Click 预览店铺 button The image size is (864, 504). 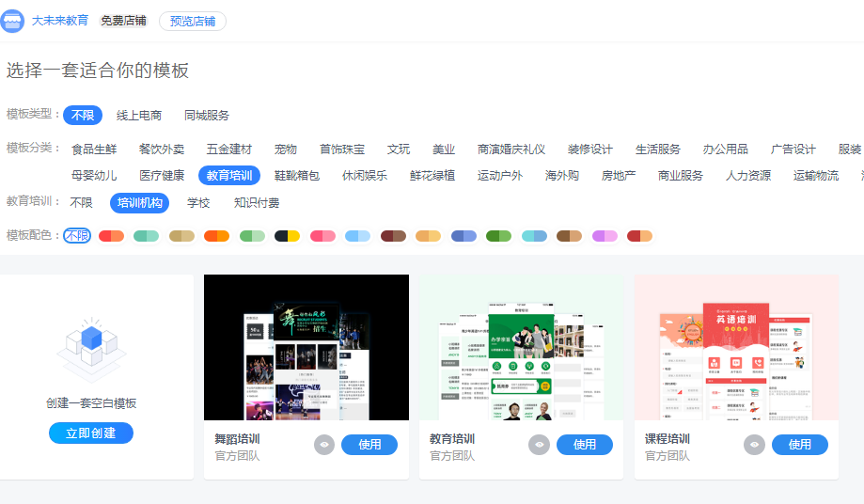pos(193,21)
